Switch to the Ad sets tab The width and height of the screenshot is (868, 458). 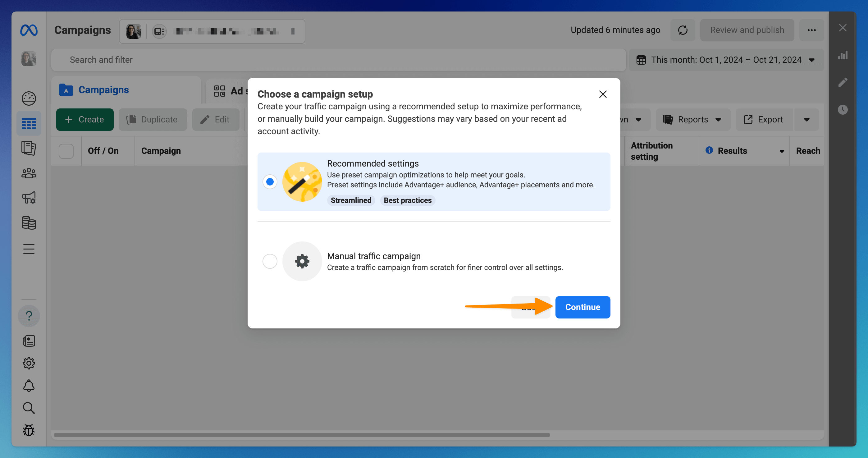[231, 91]
